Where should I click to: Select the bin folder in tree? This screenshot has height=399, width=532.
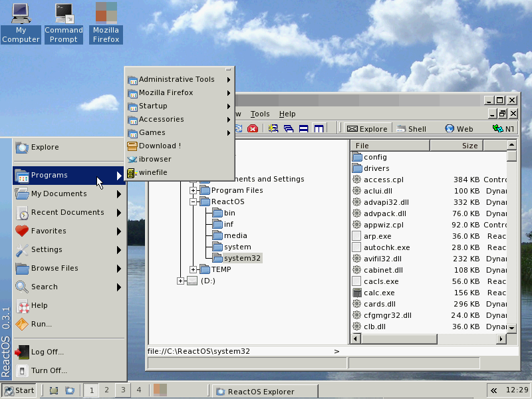(x=224, y=213)
